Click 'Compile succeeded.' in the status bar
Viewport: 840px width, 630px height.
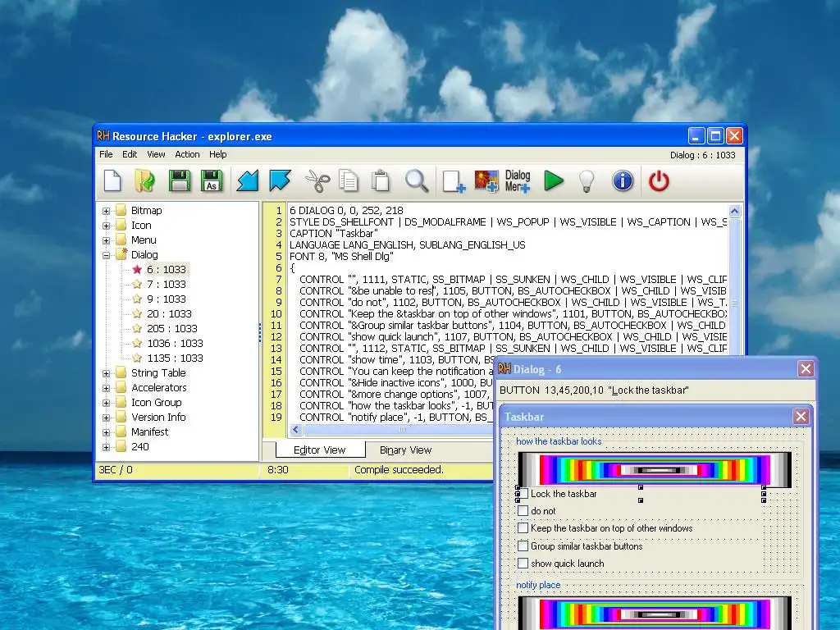[x=399, y=470]
